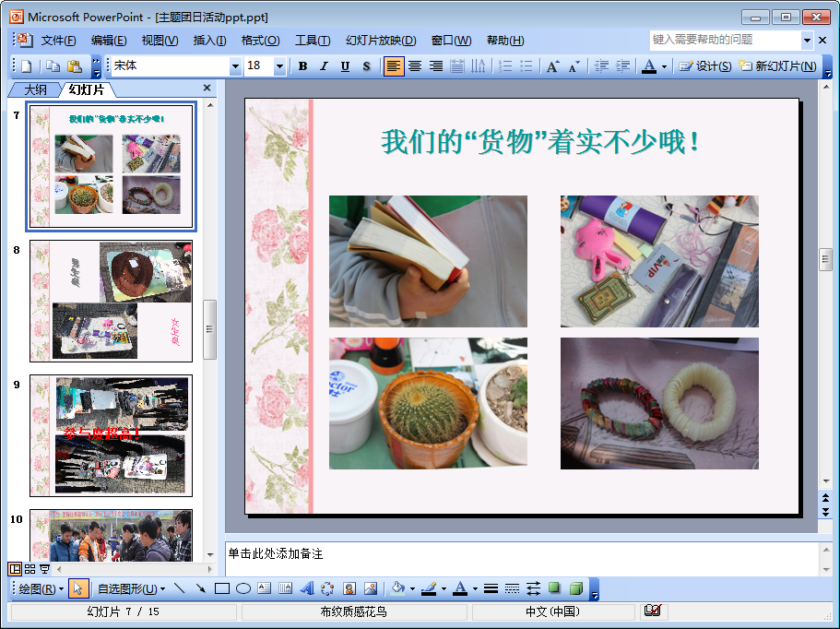
Task: Click the Distributed alignment icon
Action: tap(457, 65)
